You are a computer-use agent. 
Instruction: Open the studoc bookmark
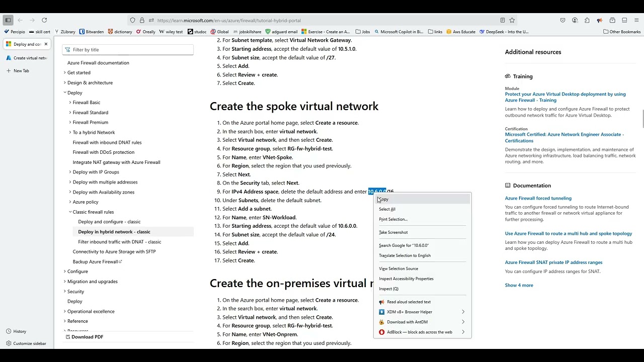coord(197,32)
